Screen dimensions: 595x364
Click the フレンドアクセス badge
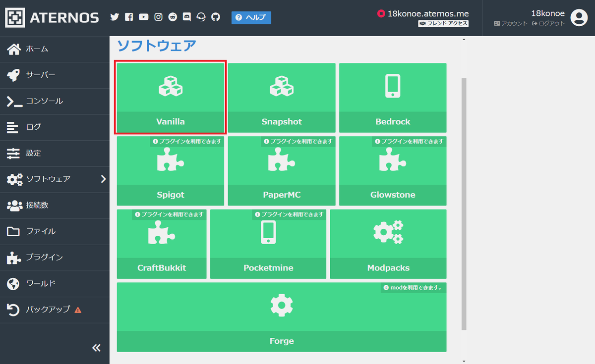pos(443,24)
